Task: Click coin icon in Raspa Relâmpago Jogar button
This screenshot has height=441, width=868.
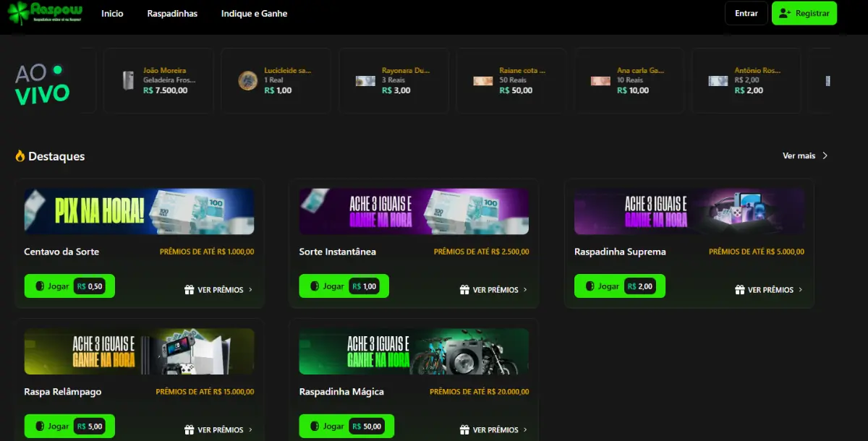Action: click(40, 427)
